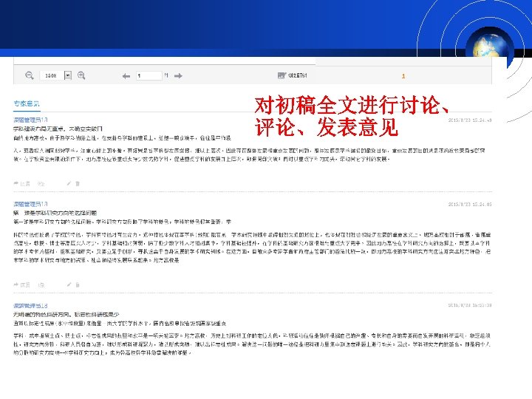The height and width of the screenshot is (399, 532).
Task: Edit the 学科建设布局无重点 comment with pencil icon
Action: pos(69,183)
